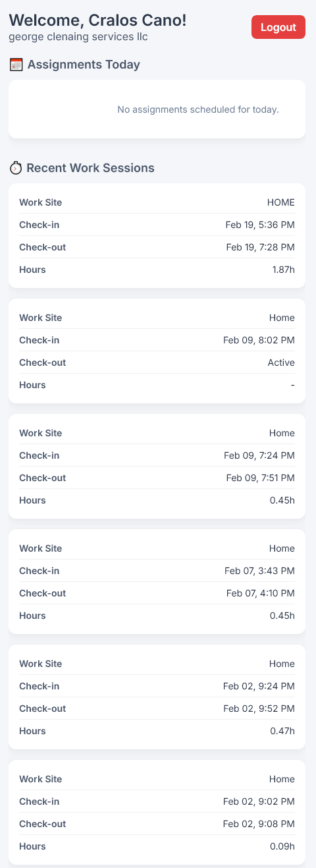
Task: Click the Feb 07, 4:10 PM check-out time
Action: pos(260,593)
